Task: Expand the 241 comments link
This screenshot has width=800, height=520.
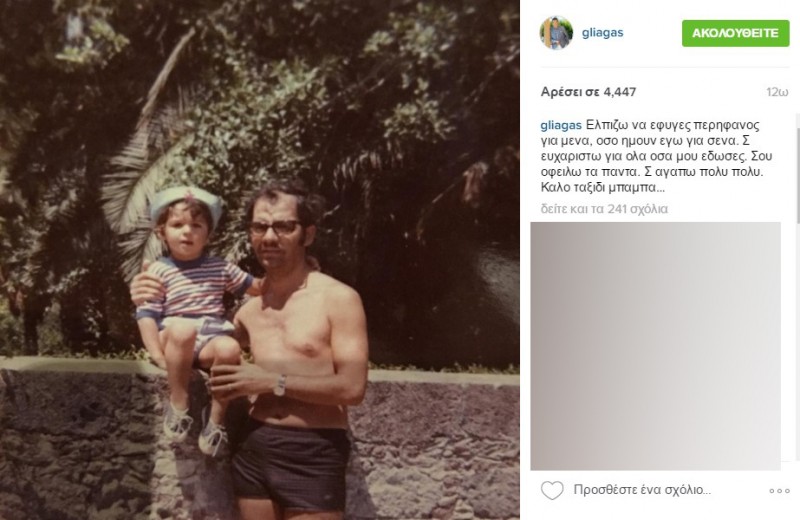Action: (604, 209)
